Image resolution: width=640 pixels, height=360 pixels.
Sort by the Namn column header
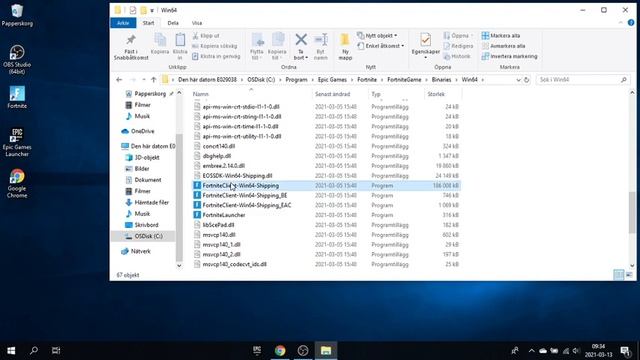coord(200,94)
